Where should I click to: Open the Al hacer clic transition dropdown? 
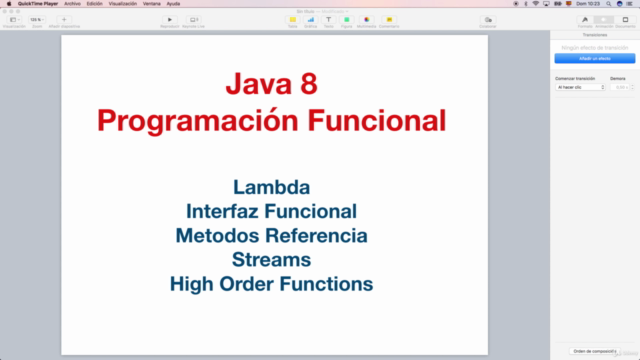point(580,87)
